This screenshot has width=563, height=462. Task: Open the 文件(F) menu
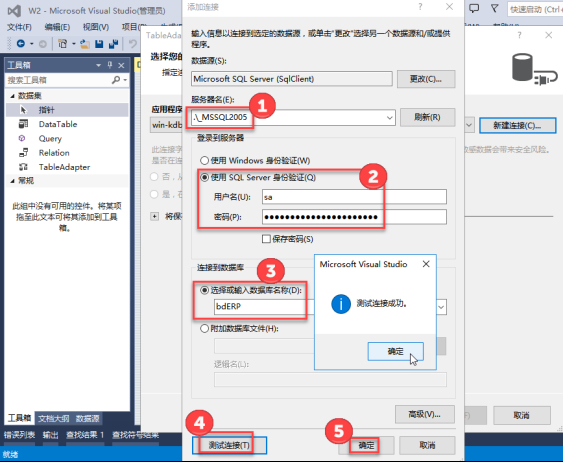(x=19, y=27)
